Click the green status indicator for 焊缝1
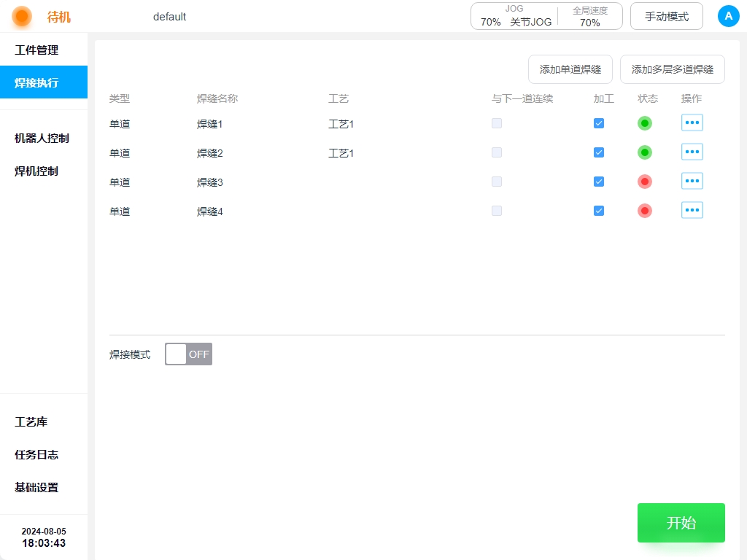This screenshot has height=560, width=747. 644,123
